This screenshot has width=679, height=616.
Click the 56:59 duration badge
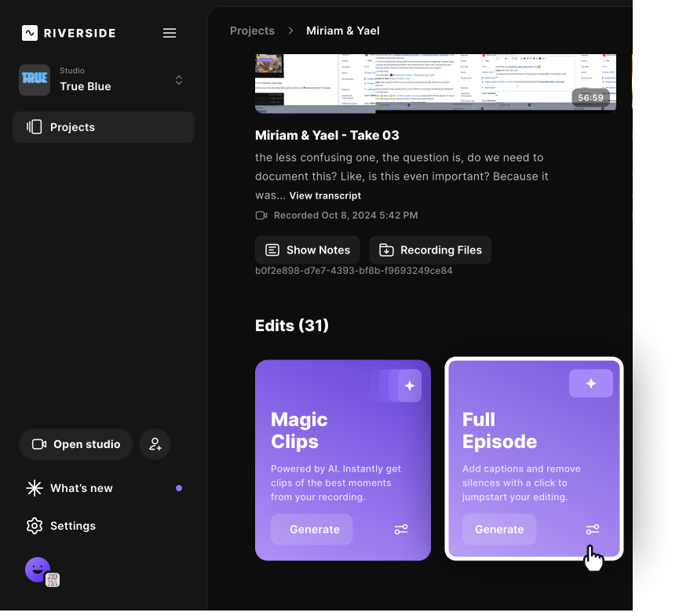click(x=590, y=98)
